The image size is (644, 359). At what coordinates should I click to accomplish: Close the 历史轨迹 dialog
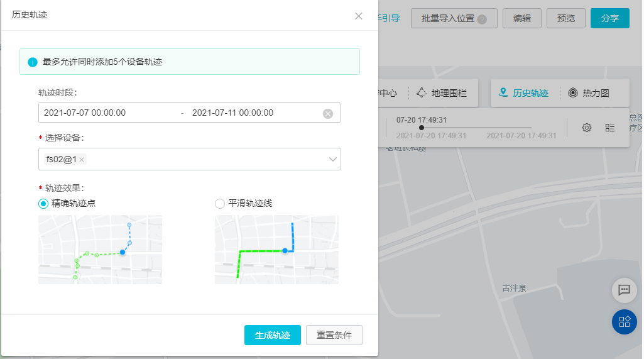click(359, 16)
